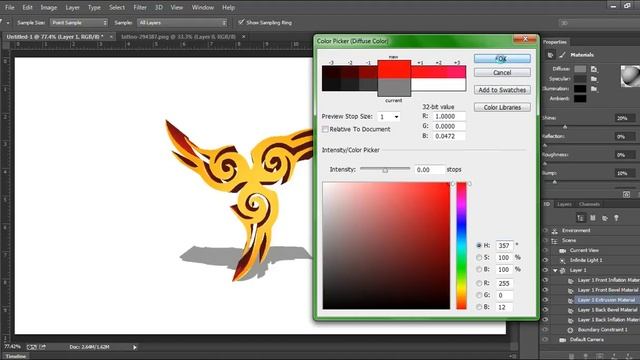Click the vertical hue spectrum strip

(x=461, y=246)
